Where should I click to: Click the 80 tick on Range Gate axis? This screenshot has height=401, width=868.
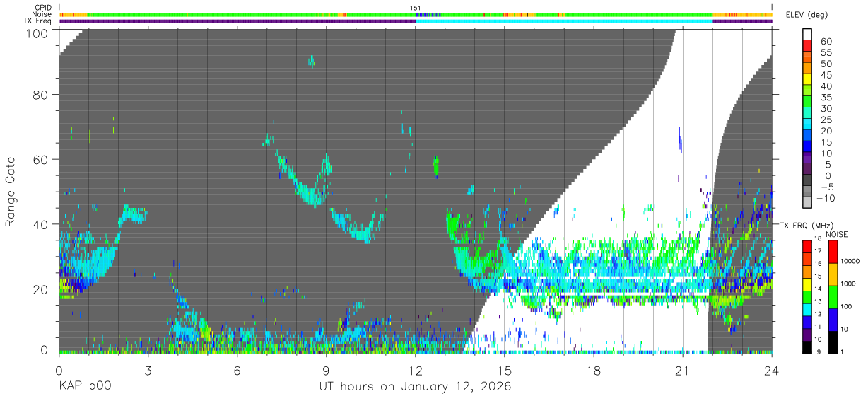tap(41, 94)
